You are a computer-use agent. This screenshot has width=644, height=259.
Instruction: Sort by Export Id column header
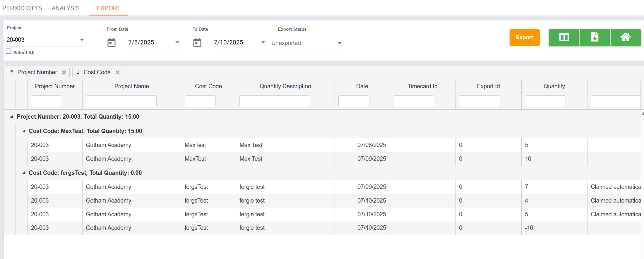[489, 86]
